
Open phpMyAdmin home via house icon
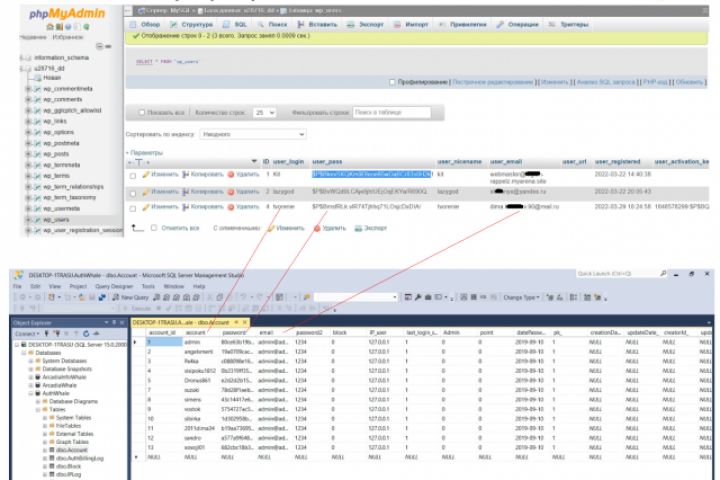(51, 27)
